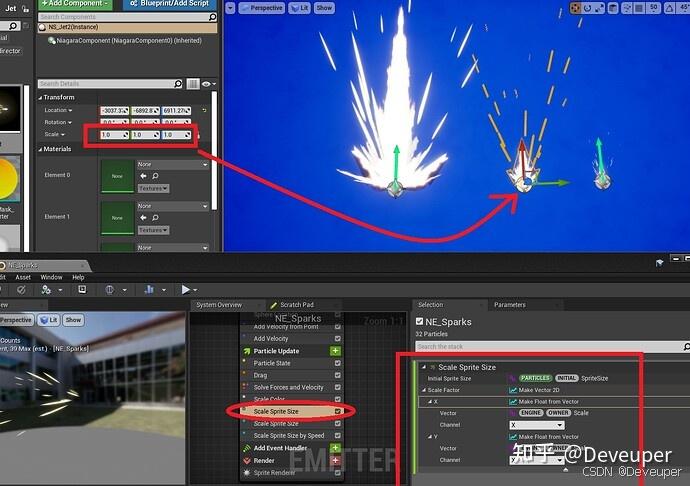Open the details view options eye icon
Screen dimensions: 690x486
[206, 84]
